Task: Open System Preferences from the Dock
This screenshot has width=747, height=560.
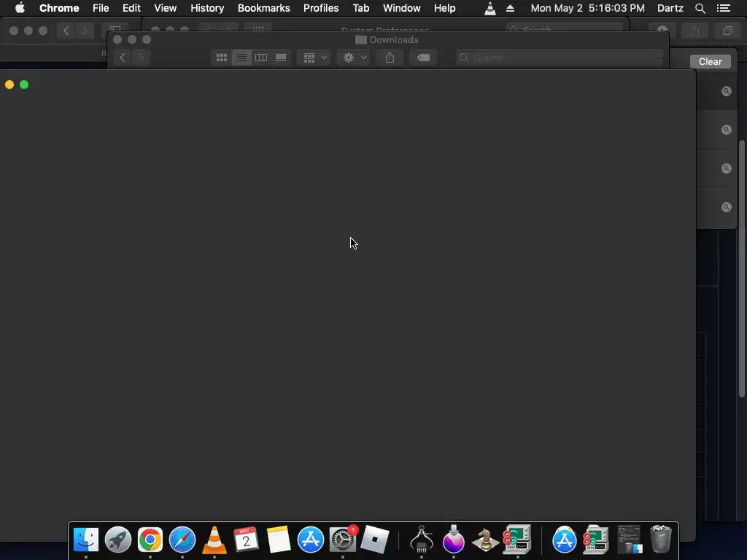Action: point(343,540)
